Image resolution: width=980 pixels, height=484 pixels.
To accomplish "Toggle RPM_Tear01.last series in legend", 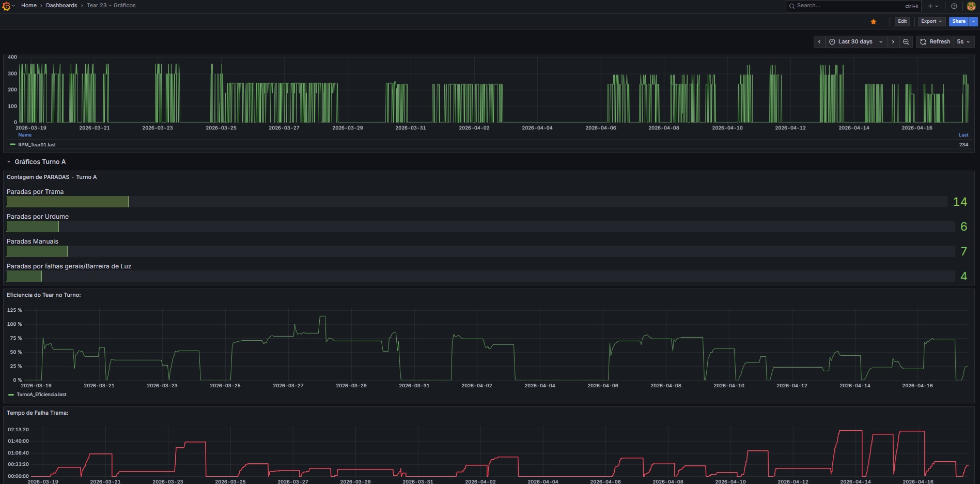I will (37, 145).
